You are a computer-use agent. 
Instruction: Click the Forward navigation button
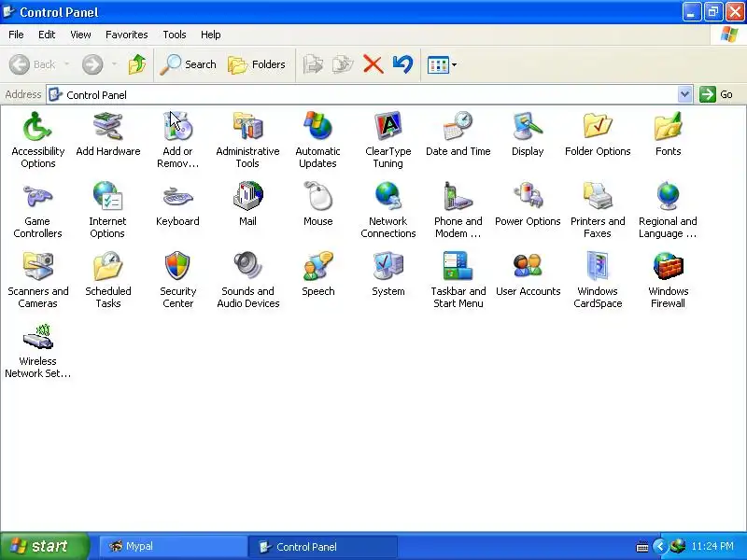point(92,64)
